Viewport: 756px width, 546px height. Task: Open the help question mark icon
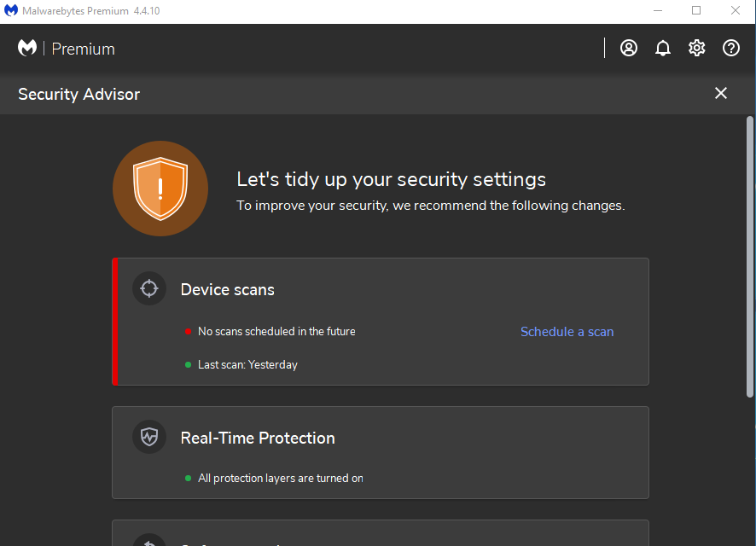pos(731,48)
